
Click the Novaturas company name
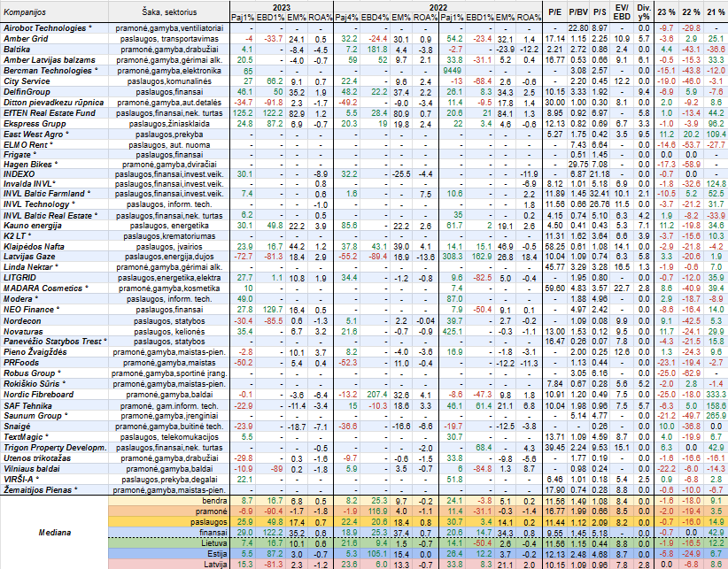click(x=23, y=332)
